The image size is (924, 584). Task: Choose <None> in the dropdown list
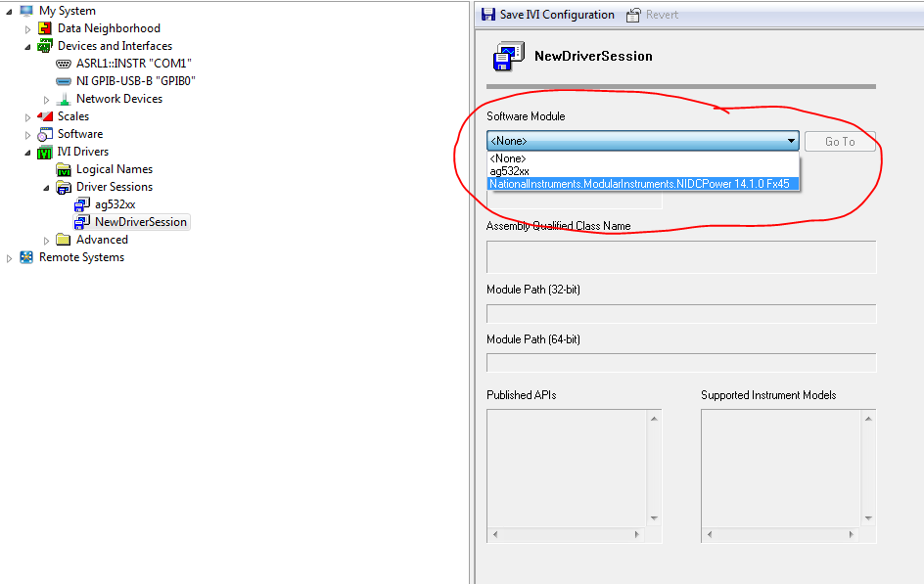tap(643, 158)
